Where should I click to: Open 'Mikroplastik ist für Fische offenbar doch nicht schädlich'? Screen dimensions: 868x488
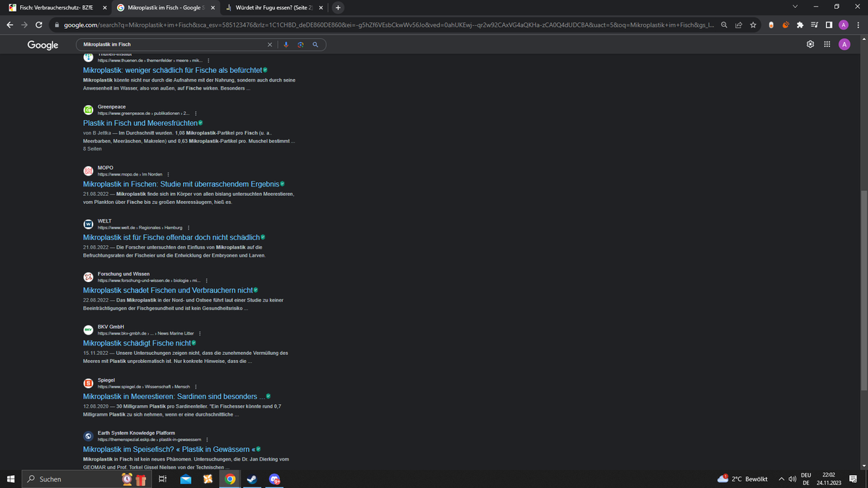172,238
